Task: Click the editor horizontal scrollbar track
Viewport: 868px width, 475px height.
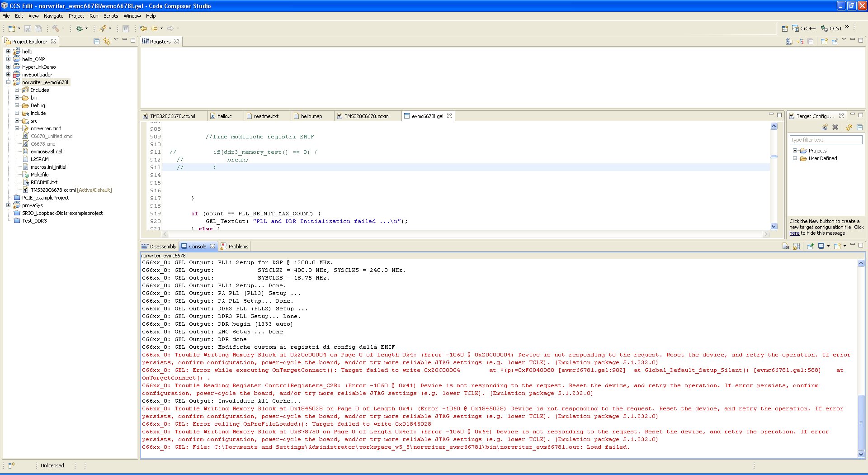Action: pyautogui.click(x=466, y=234)
